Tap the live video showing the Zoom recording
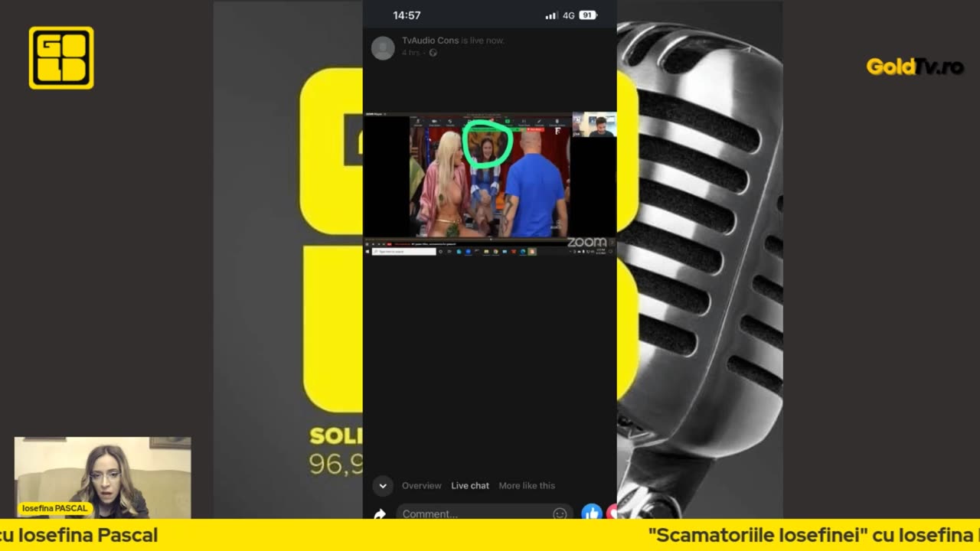The height and width of the screenshot is (551, 980). [490, 184]
